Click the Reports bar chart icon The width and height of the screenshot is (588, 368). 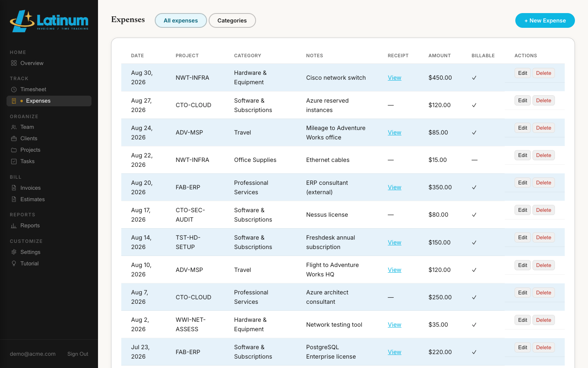point(14,226)
